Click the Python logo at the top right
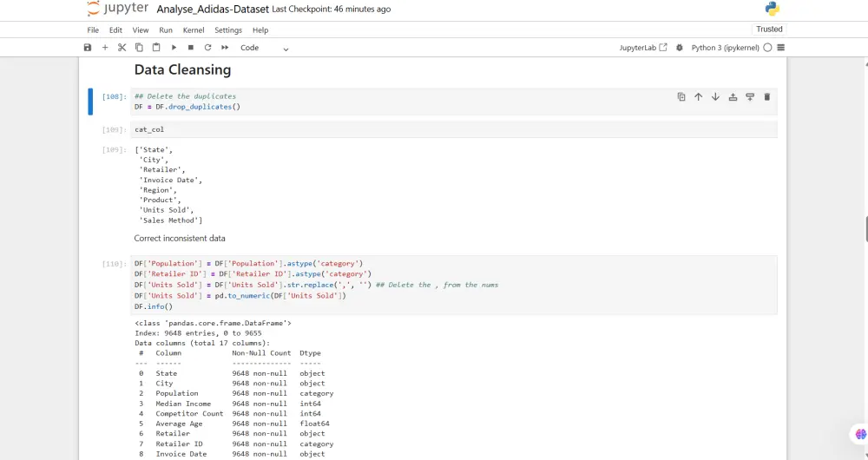This screenshot has width=868, height=460. point(773,9)
